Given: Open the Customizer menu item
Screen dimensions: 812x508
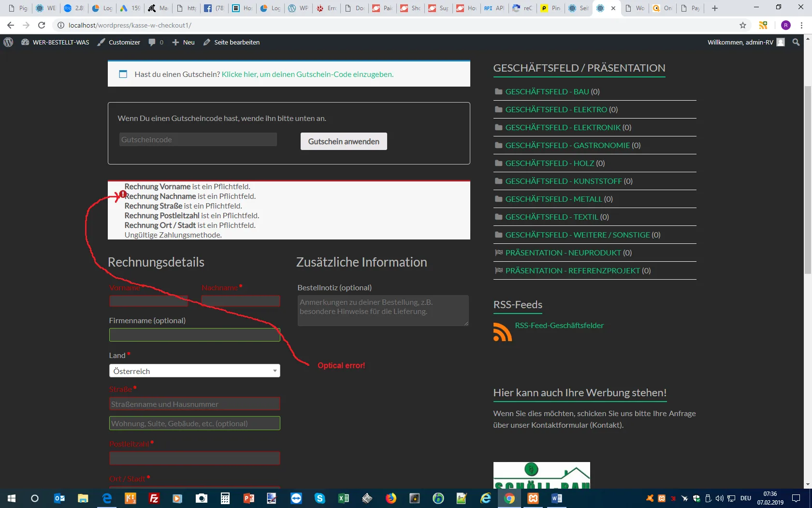Looking at the screenshot, I should 119,42.
